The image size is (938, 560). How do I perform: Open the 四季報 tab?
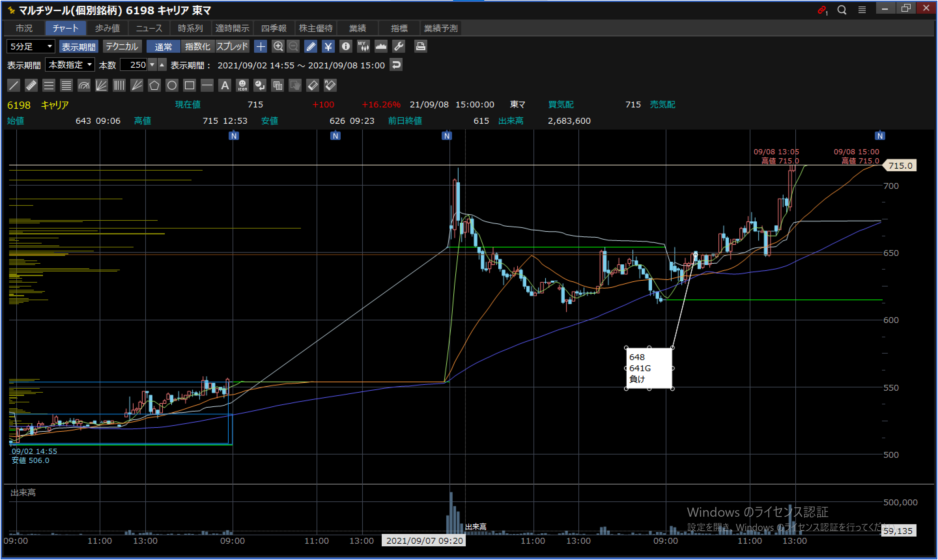[x=274, y=28]
